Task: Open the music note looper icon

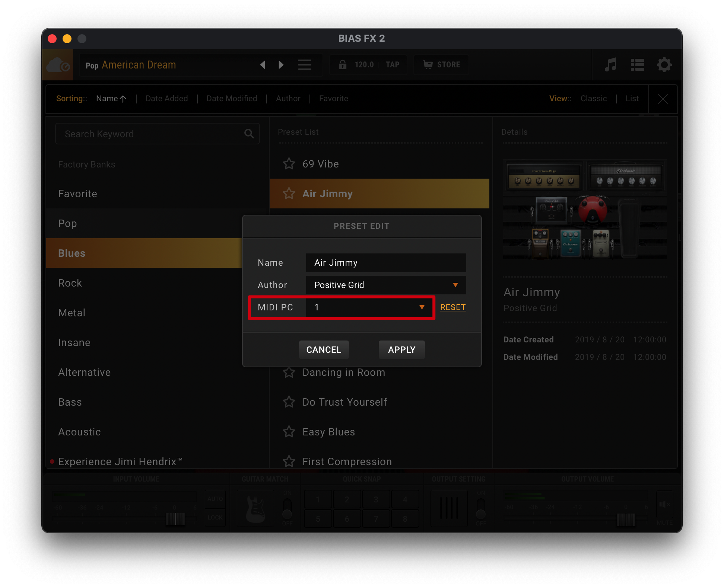Action: pyautogui.click(x=610, y=65)
